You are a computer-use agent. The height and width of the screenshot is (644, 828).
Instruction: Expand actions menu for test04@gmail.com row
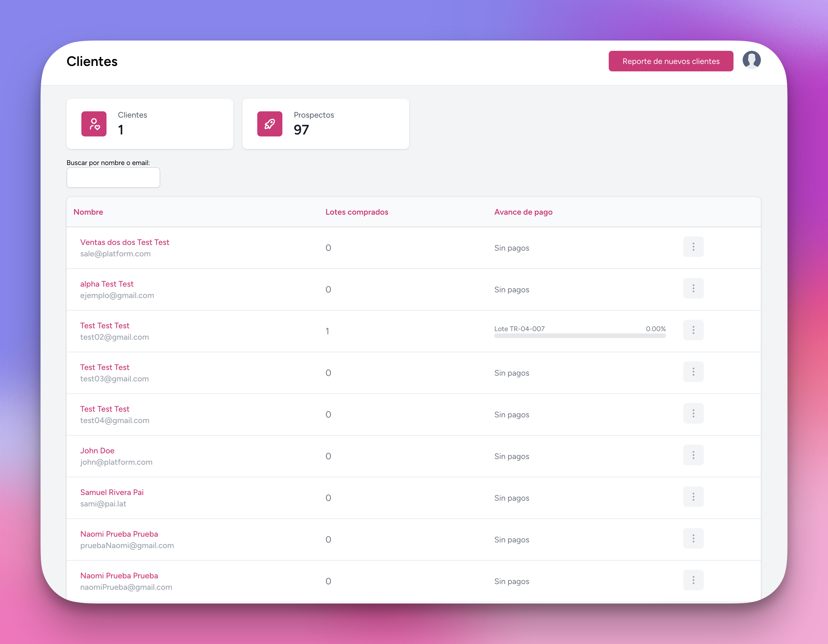point(693,414)
